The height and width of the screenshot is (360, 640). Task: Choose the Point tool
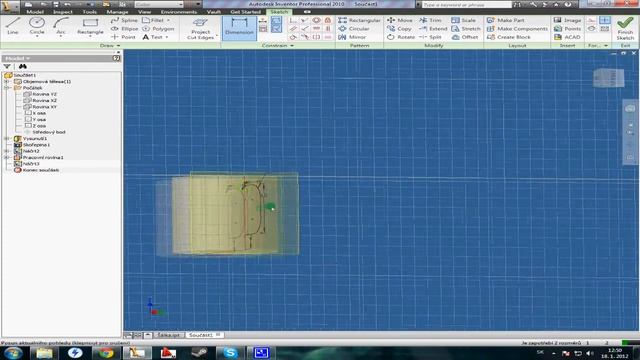point(123,37)
